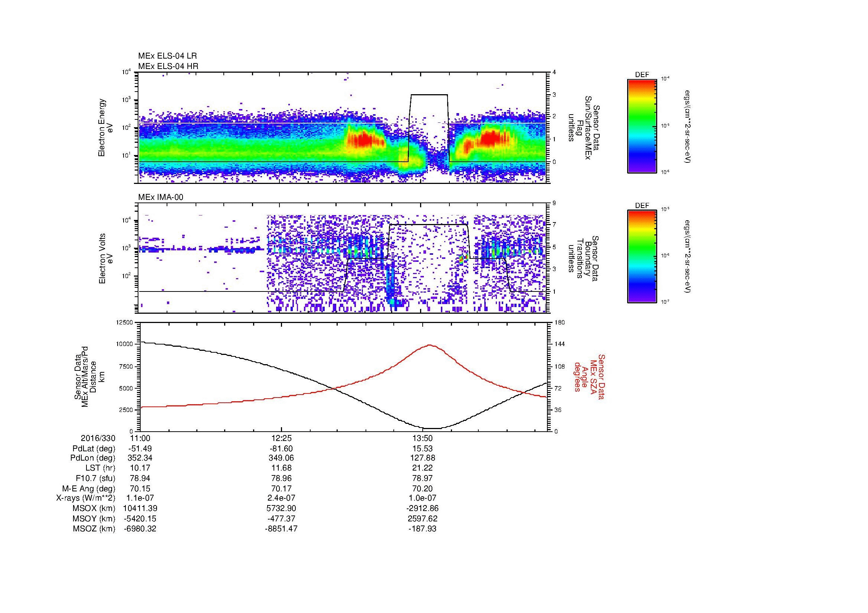Click the MSOX value 10411.39
The image size is (868, 613).
coord(140,508)
